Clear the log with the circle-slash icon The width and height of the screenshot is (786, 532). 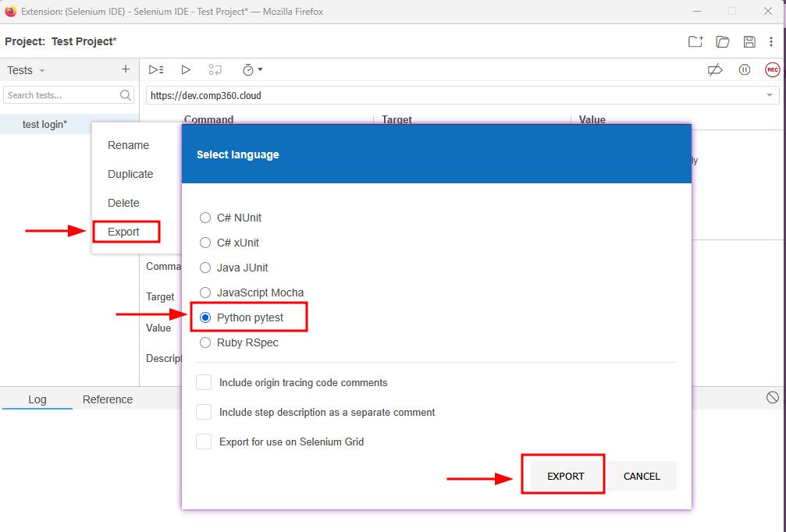tap(773, 398)
